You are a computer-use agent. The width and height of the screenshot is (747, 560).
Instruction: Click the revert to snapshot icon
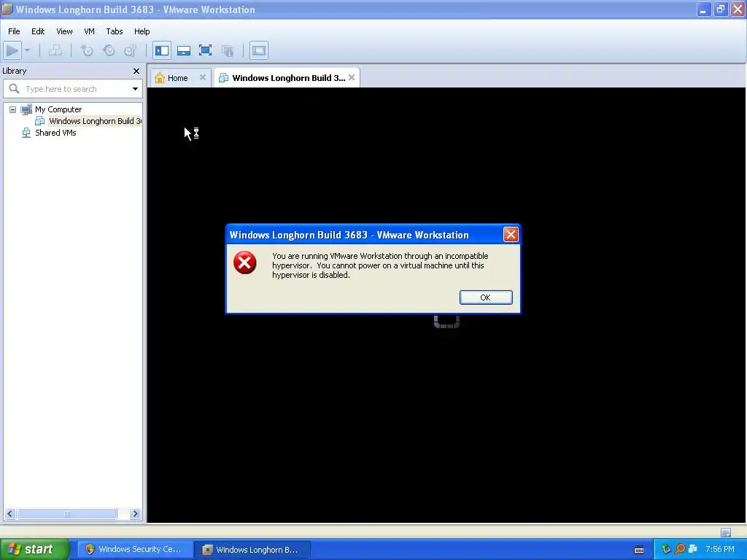coord(109,50)
